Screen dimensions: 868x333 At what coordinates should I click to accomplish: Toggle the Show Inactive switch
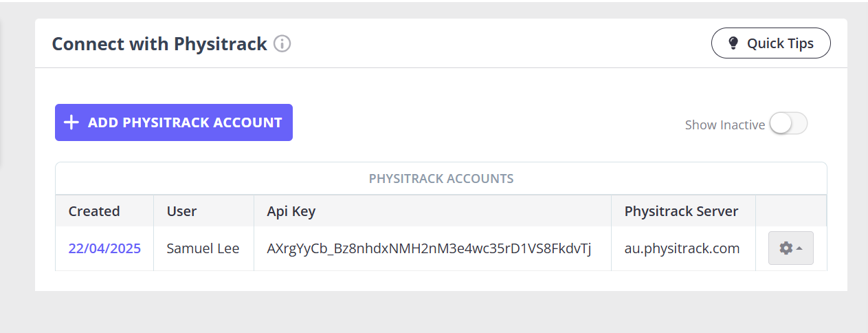click(788, 124)
